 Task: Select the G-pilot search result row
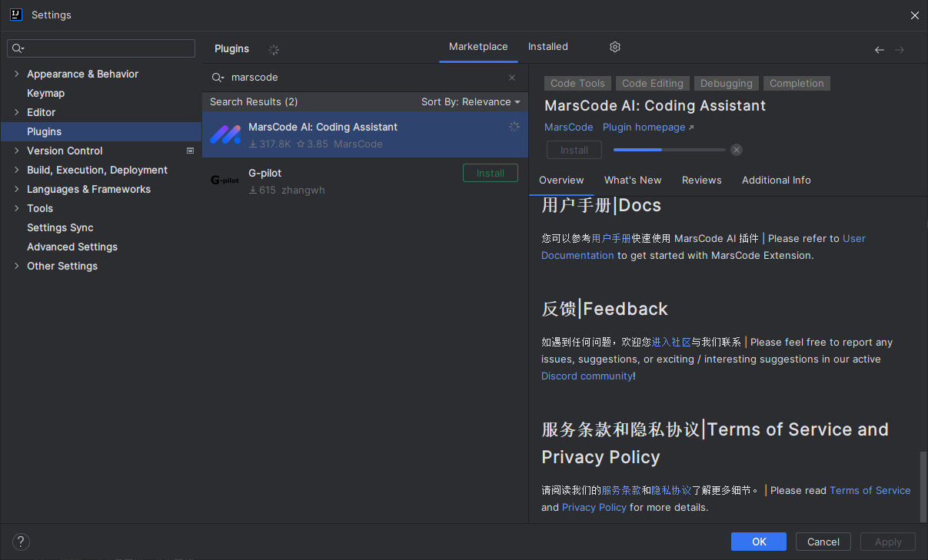click(365, 181)
